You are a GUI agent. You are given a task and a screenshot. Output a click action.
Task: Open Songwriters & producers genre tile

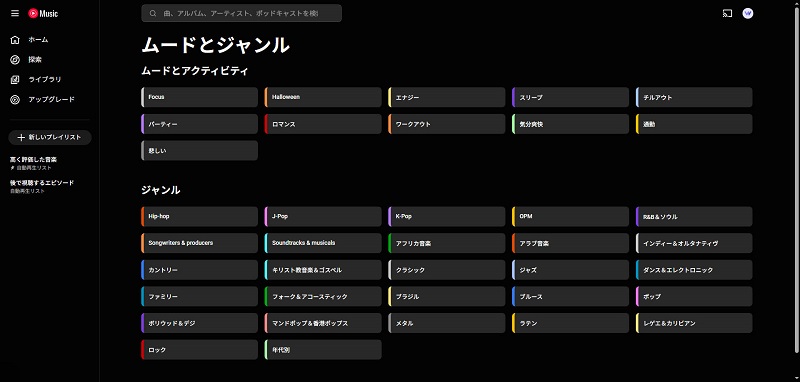(x=199, y=243)
